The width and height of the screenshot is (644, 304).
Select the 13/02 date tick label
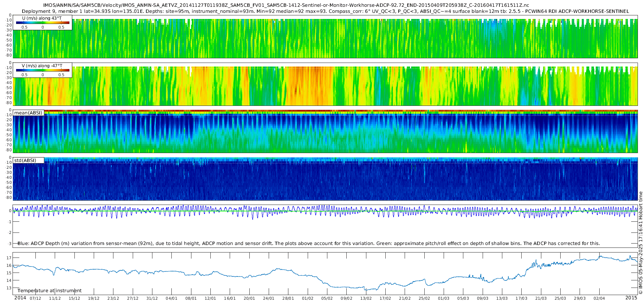366,298
